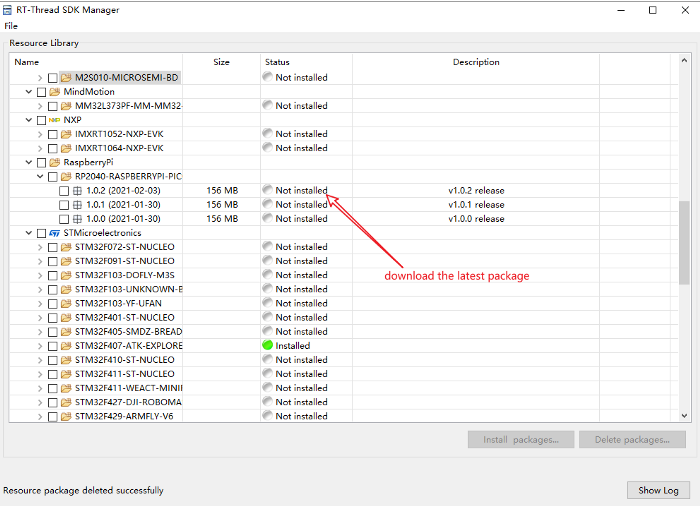Click the folder icon of M2S010-MICROSEMI-BD
Image resolution: width=700 pixels, height=506 pixels.
point(66,78)
